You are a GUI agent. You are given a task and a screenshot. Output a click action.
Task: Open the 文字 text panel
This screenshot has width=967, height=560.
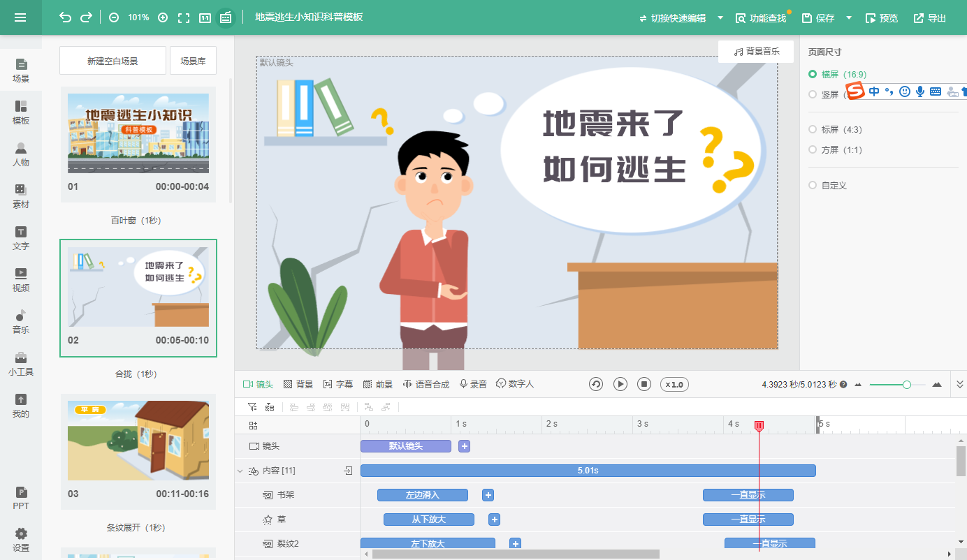21,238
